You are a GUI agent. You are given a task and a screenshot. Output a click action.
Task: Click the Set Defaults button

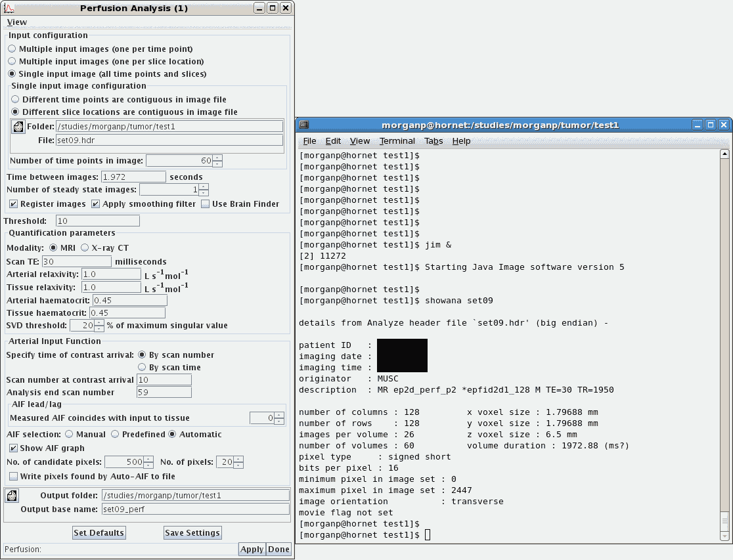tap(99, 532)
